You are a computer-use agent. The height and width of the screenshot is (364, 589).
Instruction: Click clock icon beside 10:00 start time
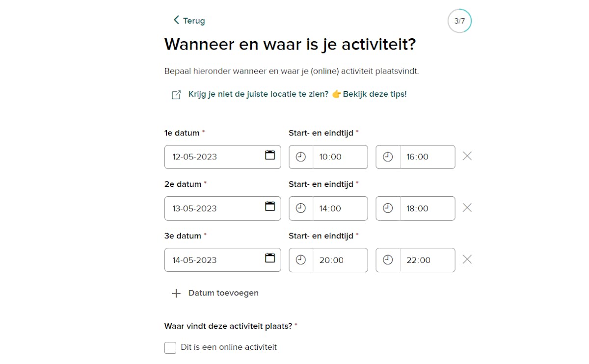[x=301, y=157]
